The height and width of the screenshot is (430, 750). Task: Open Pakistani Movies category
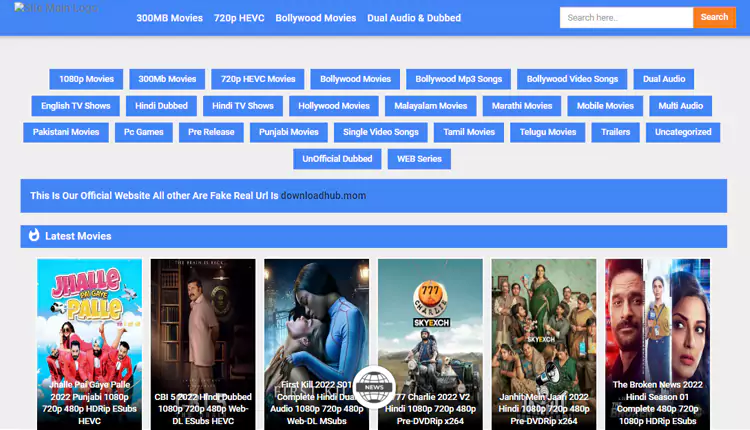click(66, 132)
